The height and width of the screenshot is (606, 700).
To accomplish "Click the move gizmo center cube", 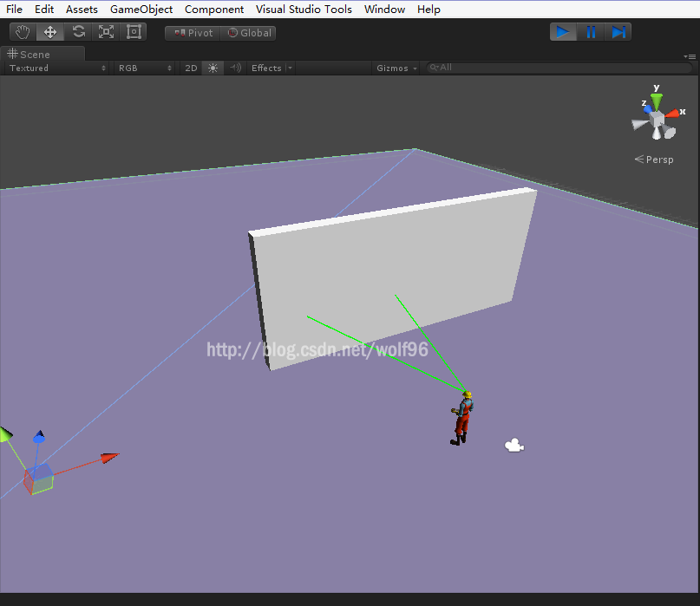I will pos(38,479).
